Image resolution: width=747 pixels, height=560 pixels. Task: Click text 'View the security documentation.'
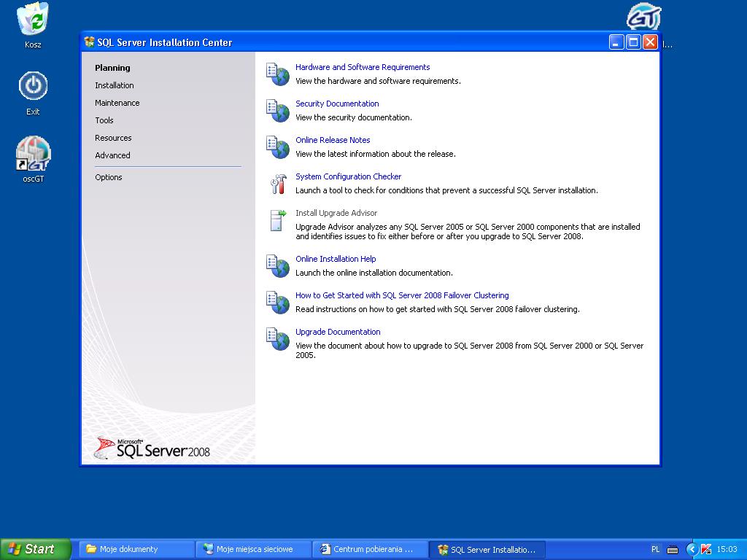click(x=354, y=117)
